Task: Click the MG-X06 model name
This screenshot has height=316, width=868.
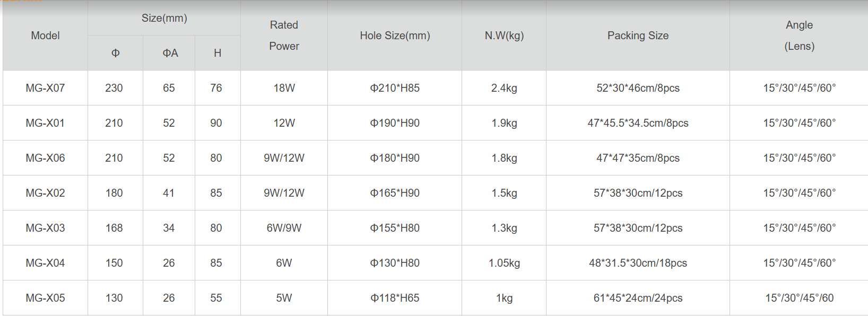Action: pyautogui.click(x=45, y=158)
